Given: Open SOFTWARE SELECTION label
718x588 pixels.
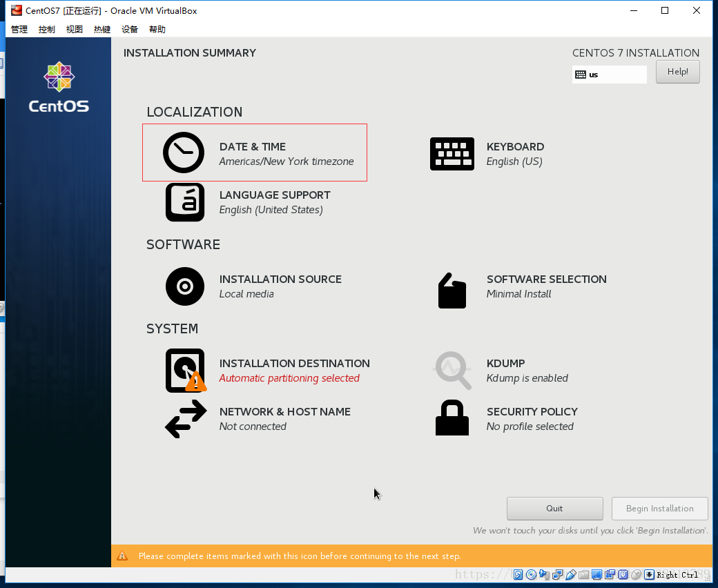Looking at the screenshot, I should (546, 279).
